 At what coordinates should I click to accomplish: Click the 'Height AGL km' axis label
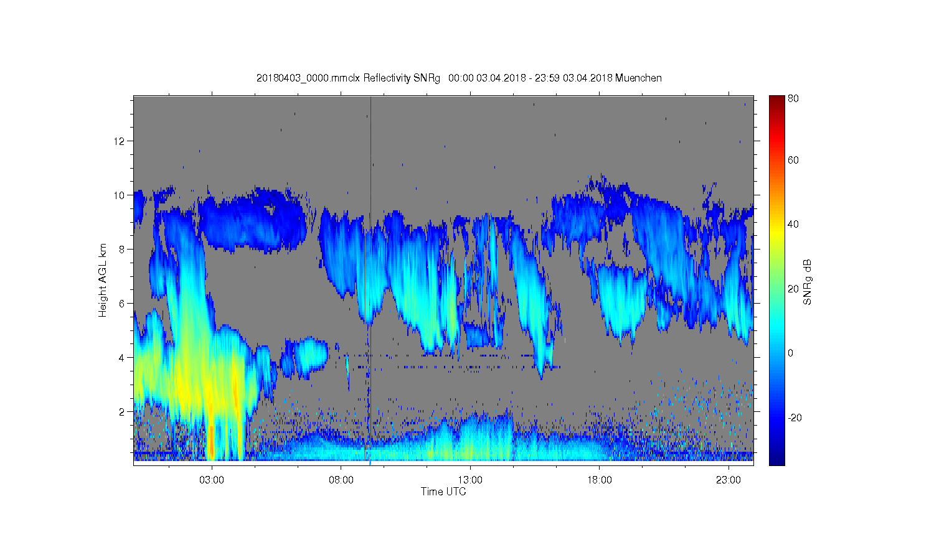coord(103,280)
